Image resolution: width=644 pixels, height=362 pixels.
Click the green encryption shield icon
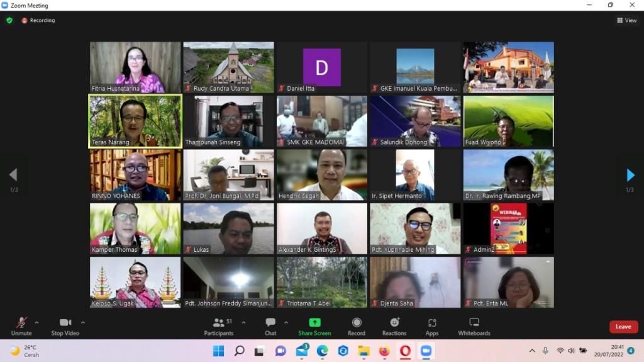9,20
